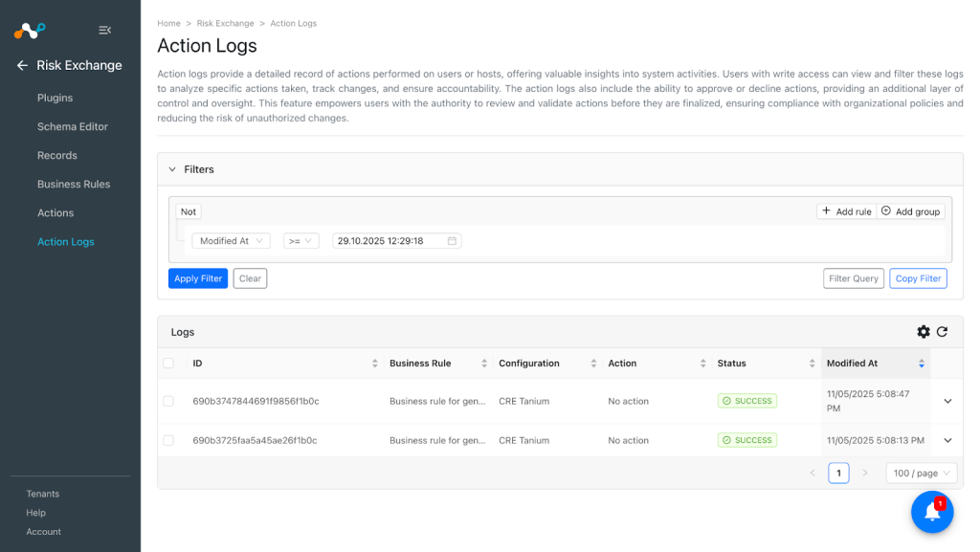Select row 690b3747844691f9856f1b0c checkbox
Screen dimensions: 980x552
168,402
